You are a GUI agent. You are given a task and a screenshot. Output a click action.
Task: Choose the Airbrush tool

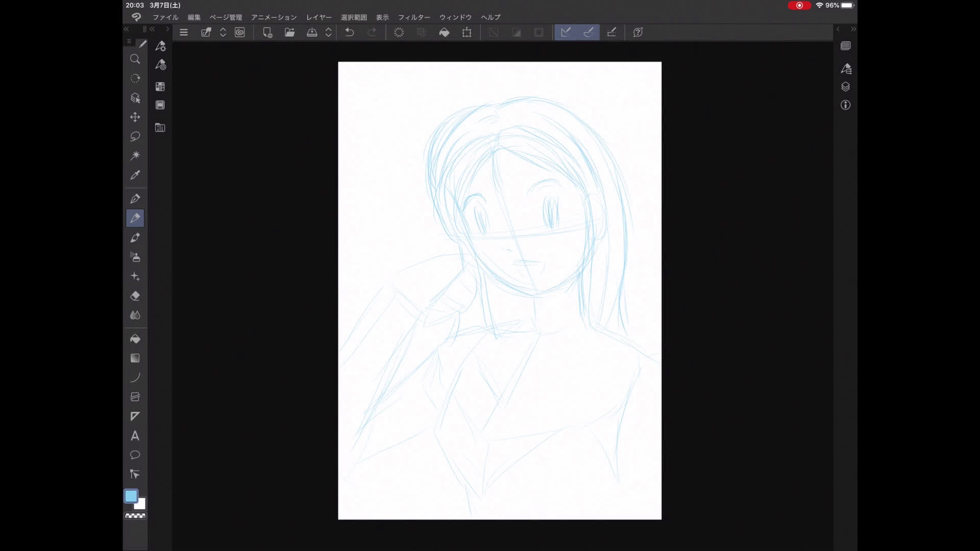click(x=135, y=257)
